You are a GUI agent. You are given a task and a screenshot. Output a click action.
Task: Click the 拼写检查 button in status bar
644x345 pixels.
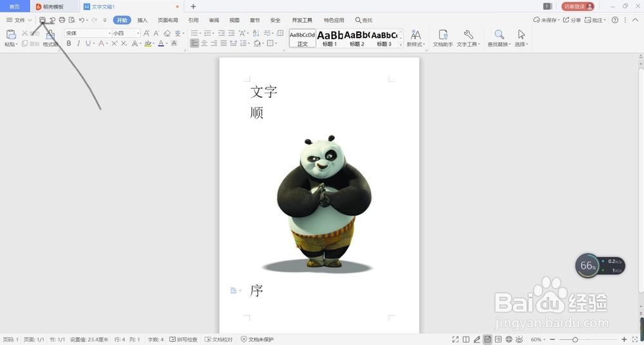coord(184,340)
